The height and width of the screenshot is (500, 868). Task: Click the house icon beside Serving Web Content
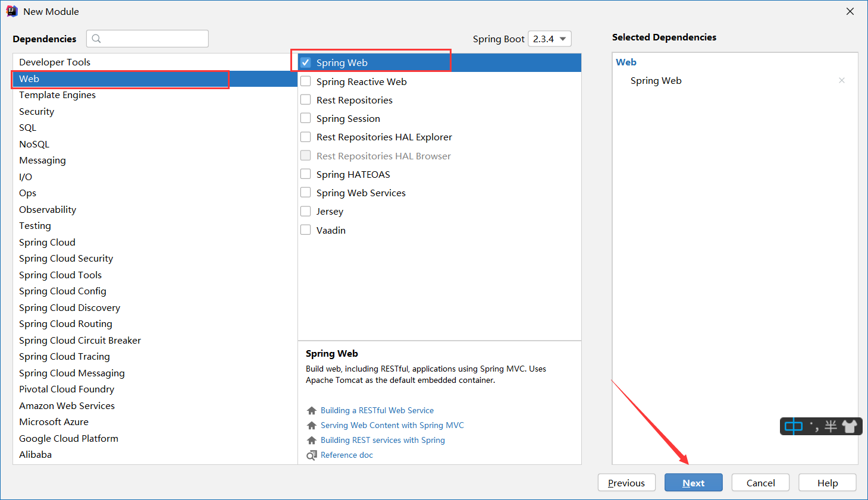(x=311, y=426)
